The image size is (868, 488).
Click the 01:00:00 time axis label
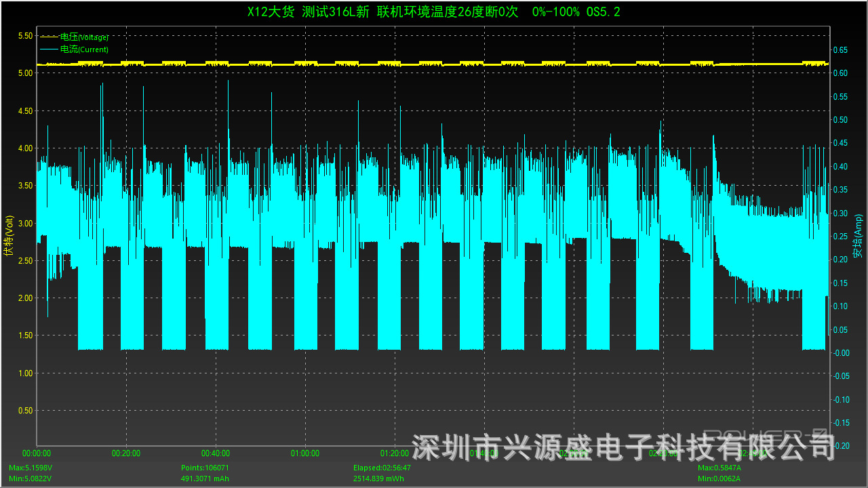(x=305, y=453)
